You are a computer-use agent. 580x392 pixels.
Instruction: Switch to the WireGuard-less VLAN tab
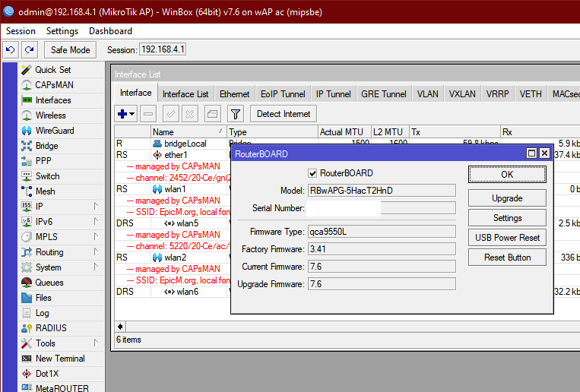[427, 94]
